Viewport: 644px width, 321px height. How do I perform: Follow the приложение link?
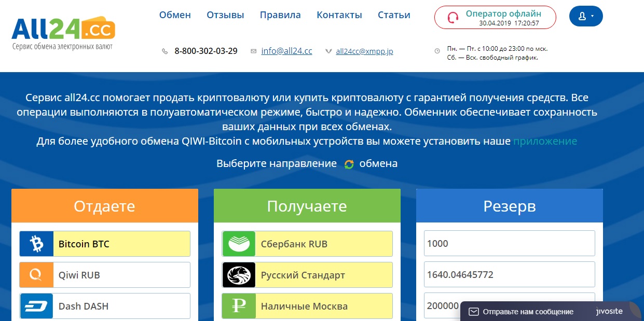tap(545, 141)
